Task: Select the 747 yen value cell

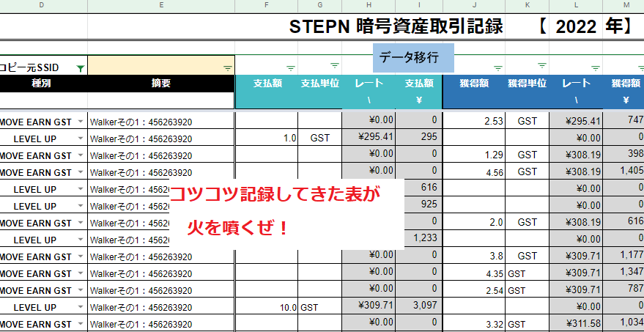Action: (x=623, y=120)
